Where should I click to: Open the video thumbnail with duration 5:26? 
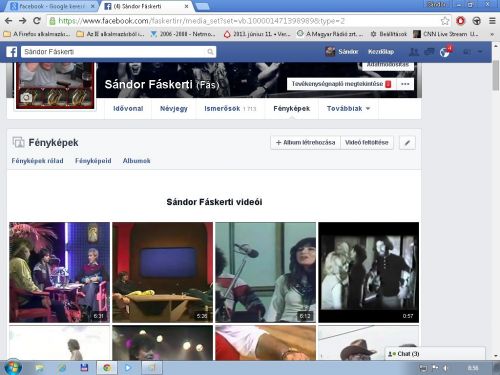click(x=162, y=272)
